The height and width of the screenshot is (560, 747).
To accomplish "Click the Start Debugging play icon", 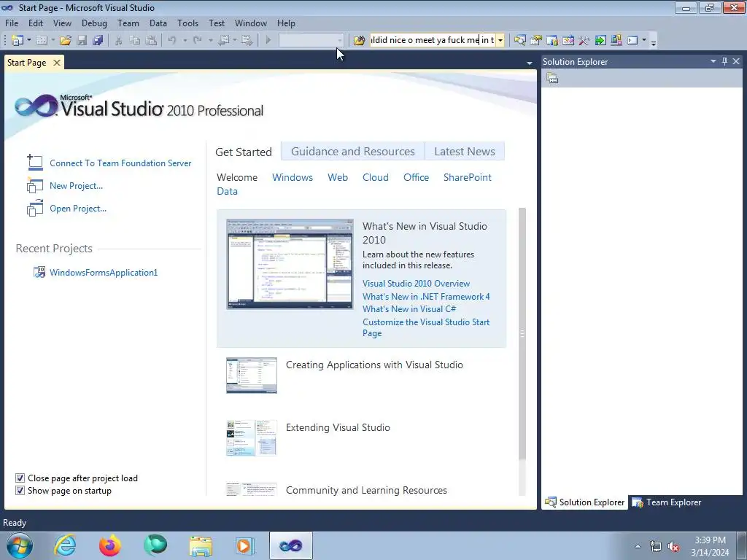I will [x=268, y=41].
